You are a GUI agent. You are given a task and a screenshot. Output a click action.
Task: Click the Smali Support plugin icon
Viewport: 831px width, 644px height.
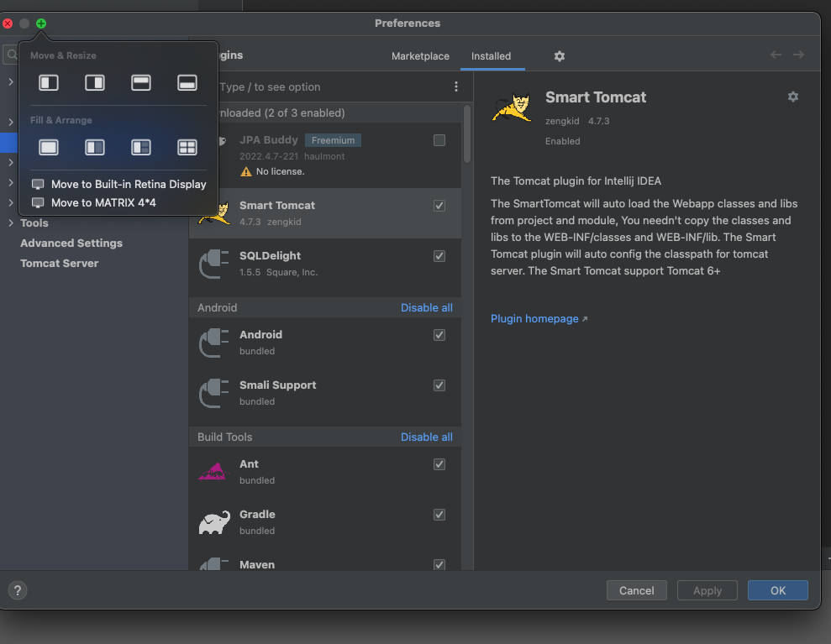(213, 392)
